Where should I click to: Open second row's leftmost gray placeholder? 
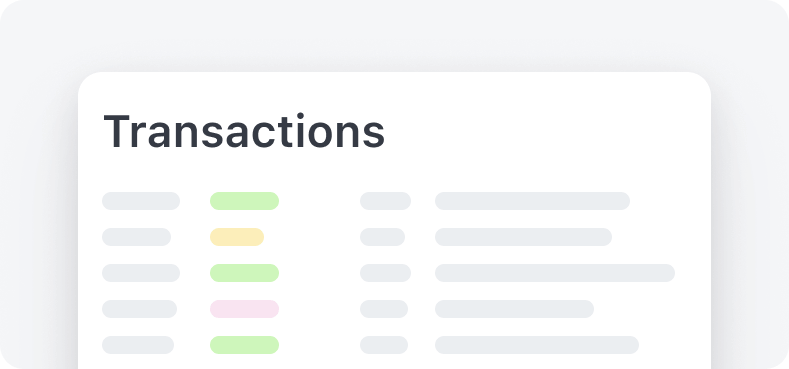click(x=136, y=237)
